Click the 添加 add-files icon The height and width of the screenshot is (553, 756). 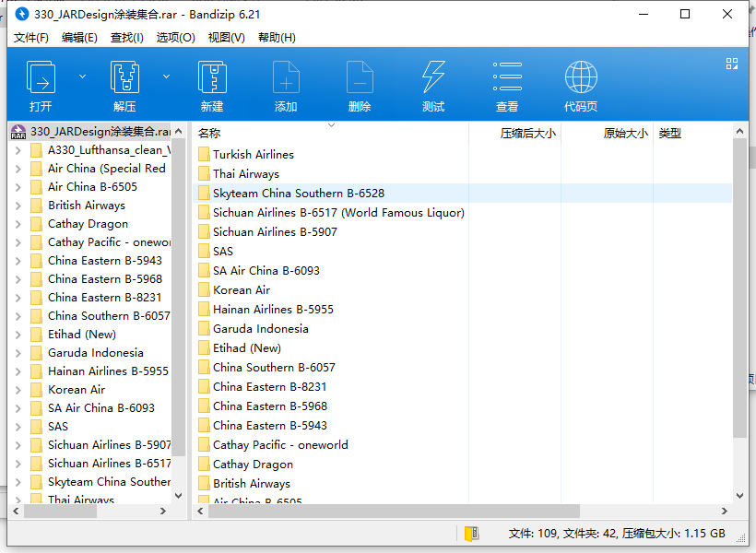[x=286, y=77]
